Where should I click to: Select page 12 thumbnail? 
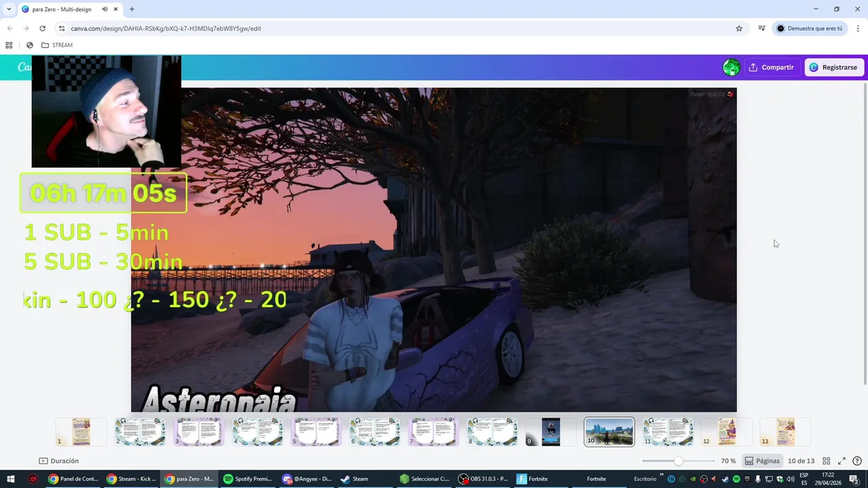coord(726,432)
